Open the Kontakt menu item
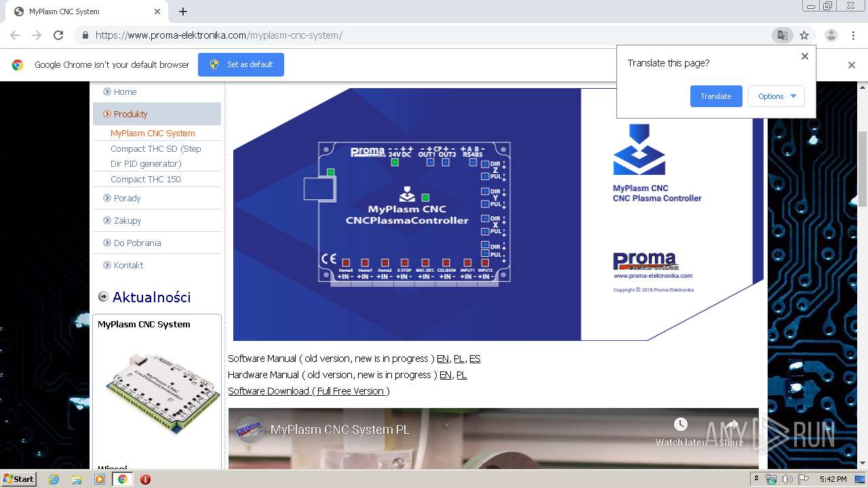Screen dimensions: 868x488 [x=128, y=265]
